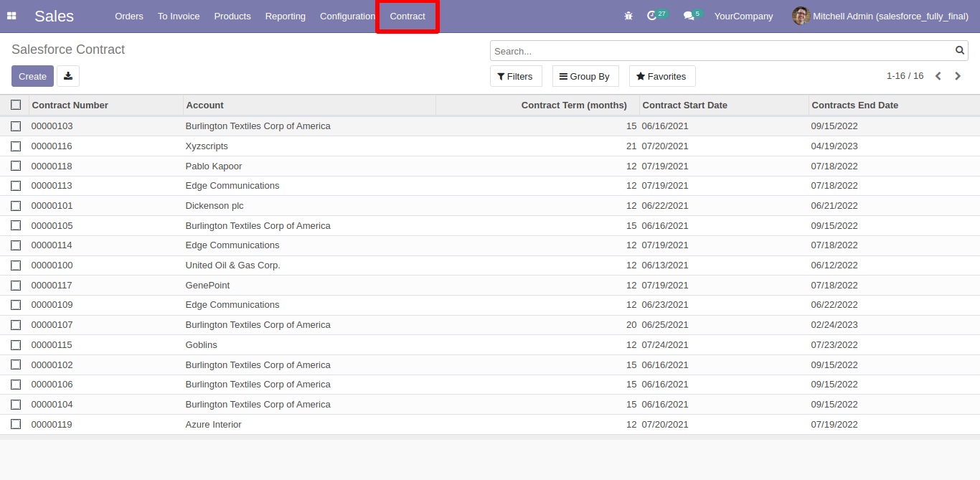Open the Products menu
This screenshot has width=980, height=480.
pyautogui.click(x=232, y=16)
